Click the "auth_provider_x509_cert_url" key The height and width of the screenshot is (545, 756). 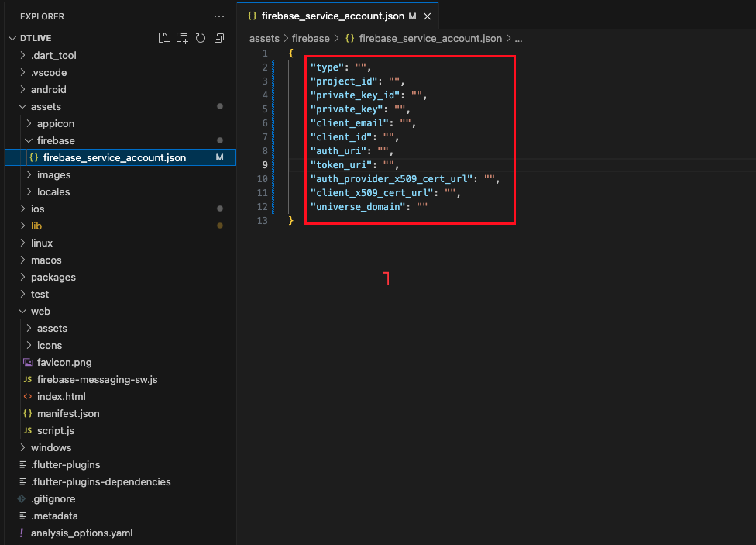tap(391, 179)
